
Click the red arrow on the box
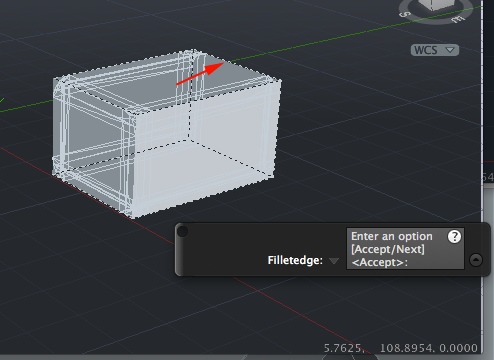point(200,73)
